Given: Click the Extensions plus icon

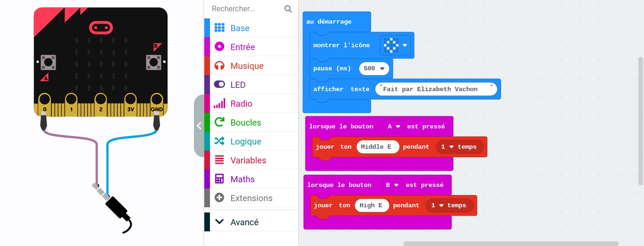Looking at the screenshot, I should click(219, 198).
